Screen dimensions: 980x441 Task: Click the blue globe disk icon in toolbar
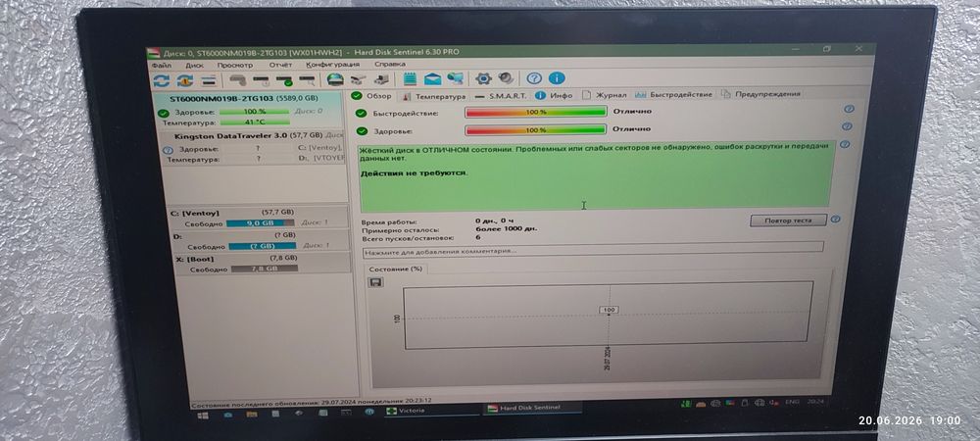(x=335, y=79)
